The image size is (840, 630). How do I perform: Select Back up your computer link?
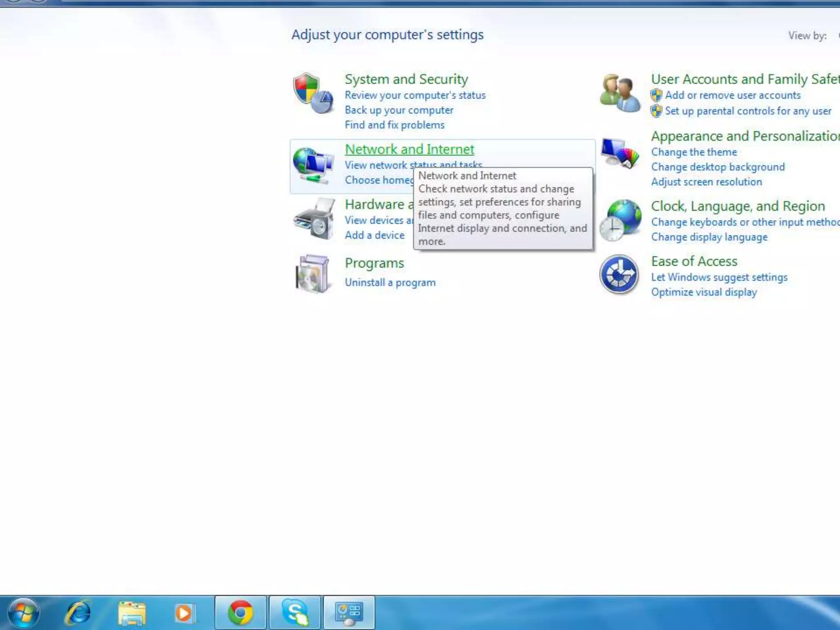coord(399,110)
